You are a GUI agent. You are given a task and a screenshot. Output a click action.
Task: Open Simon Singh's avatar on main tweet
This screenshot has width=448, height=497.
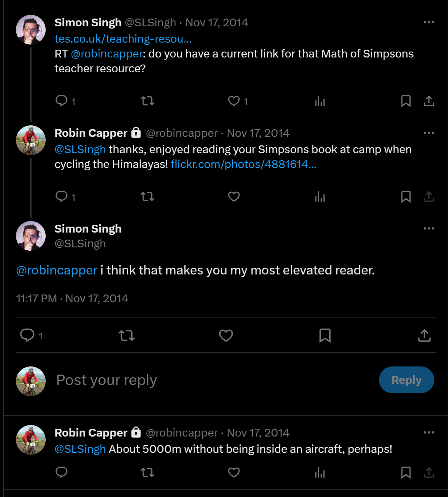tap(31, 236)
